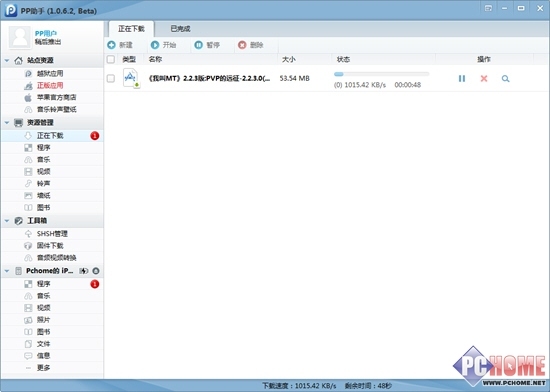Collapse the Pchome的 iP... device section
This screenshot has width=550, height=392.
tap(7, 271)
